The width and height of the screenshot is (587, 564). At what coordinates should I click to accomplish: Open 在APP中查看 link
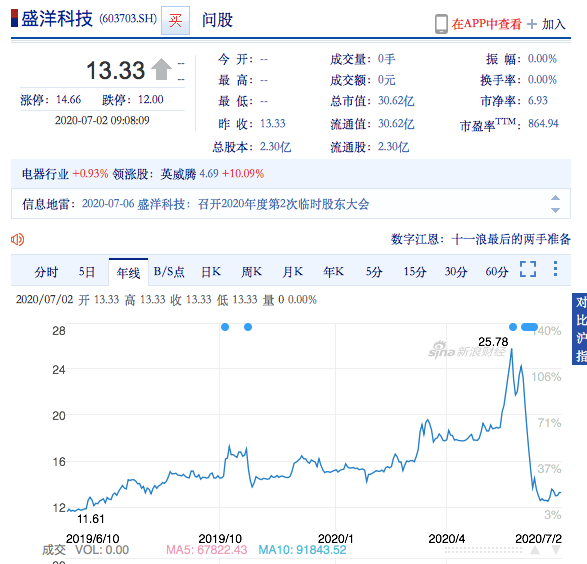click(486, 24)
